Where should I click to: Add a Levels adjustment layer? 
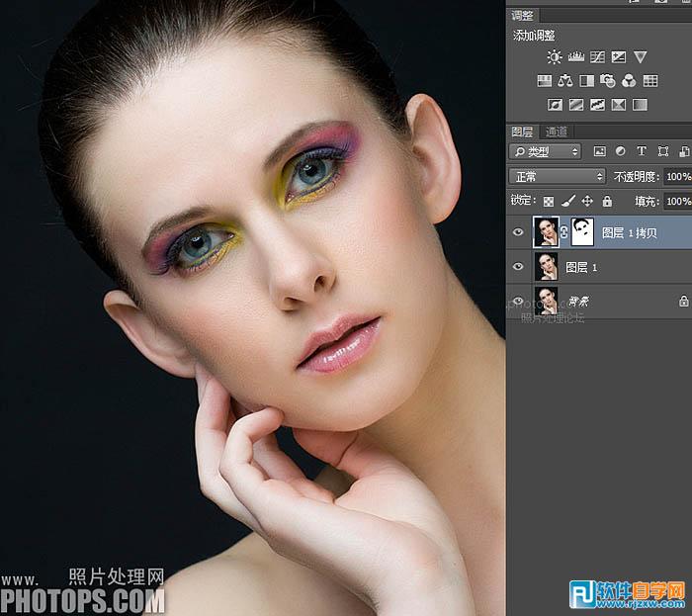pyautogui.click(x=576, y=57)
